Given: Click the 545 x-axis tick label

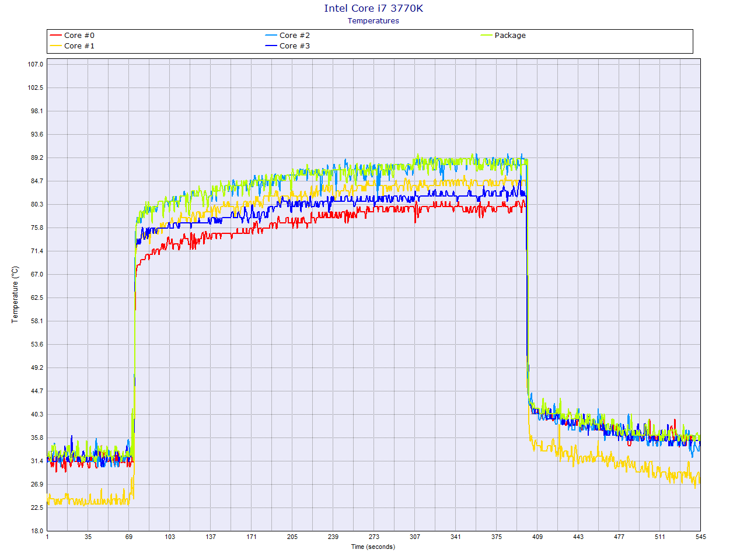Looking at the screenshot, I should (700, 537).
